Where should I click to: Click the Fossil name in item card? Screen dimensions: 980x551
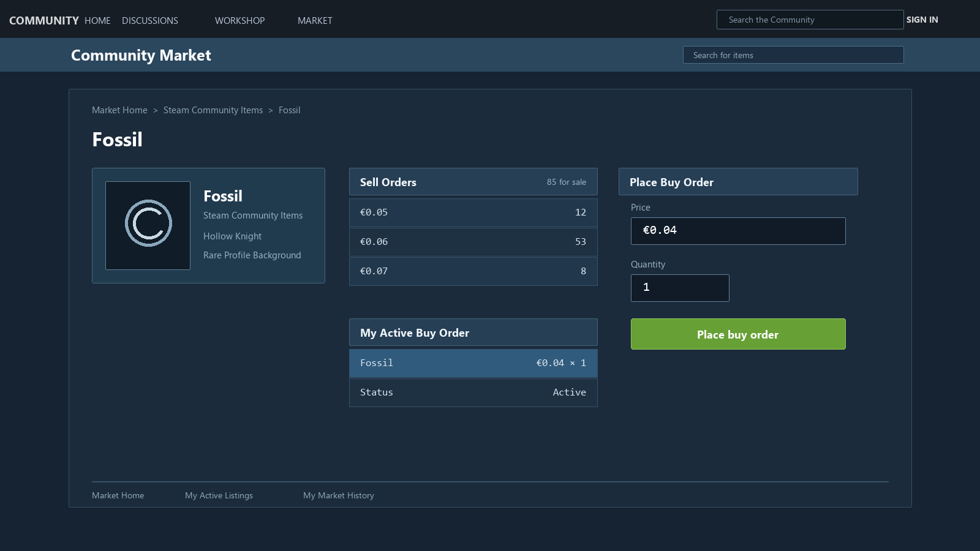[223, 196]
